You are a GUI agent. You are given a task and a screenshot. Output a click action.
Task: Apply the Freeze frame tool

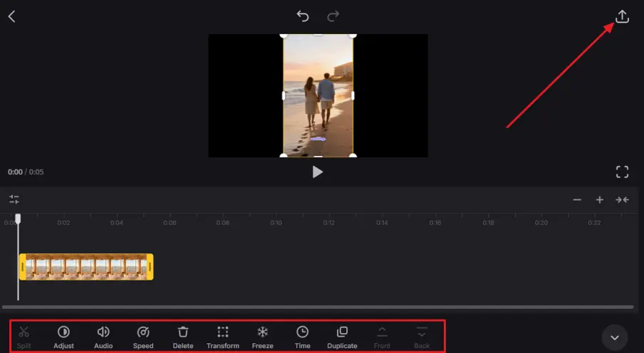[x=262, y=337]
